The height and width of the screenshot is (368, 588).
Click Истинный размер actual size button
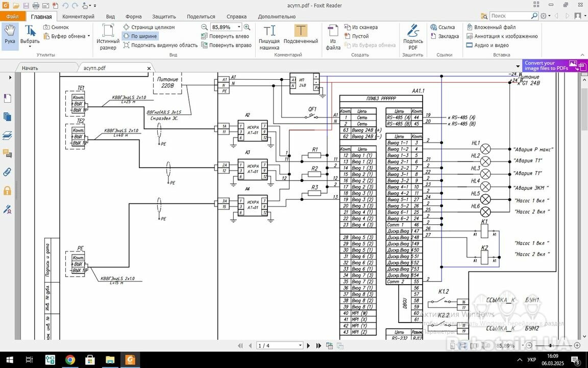click(x=108, y=37)
